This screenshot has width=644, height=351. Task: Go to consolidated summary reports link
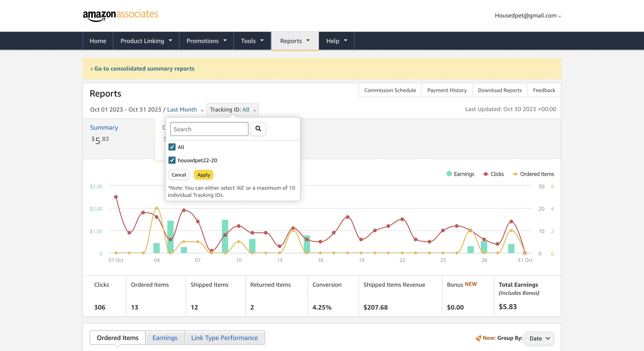click(142, 69)
